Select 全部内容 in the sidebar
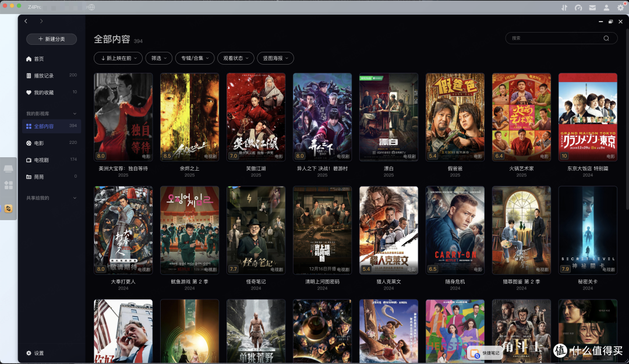 click(x=51, y=126)
